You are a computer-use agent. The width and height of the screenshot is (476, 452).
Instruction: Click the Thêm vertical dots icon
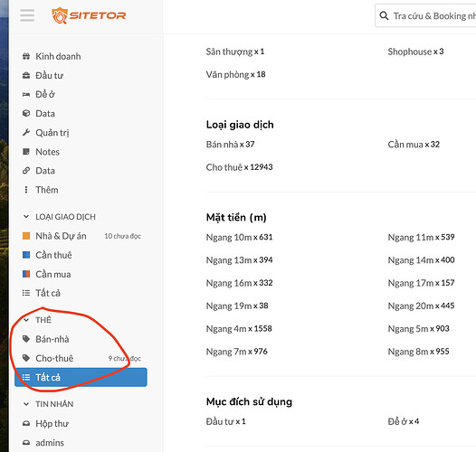point(26,190)
